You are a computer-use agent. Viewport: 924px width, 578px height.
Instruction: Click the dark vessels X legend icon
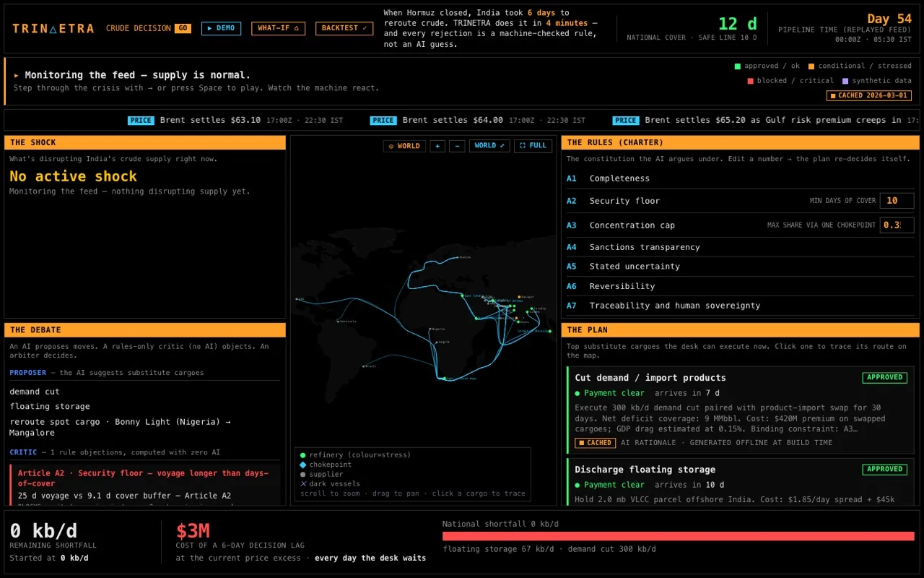[303, 484]
